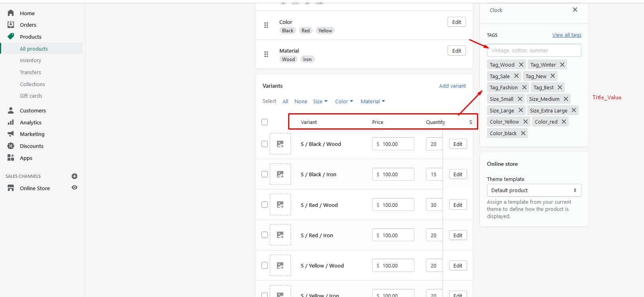Click drag handle icon beside Material option
The width and height of the screenshot is (644, 297).
(266, 54)
